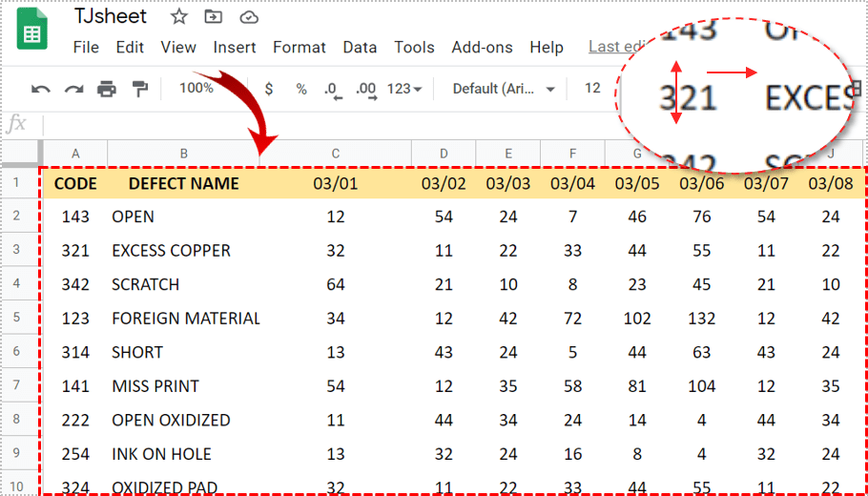Open the Google Sheets home icon
Screen dimensions: 868x496
point(31,33)
